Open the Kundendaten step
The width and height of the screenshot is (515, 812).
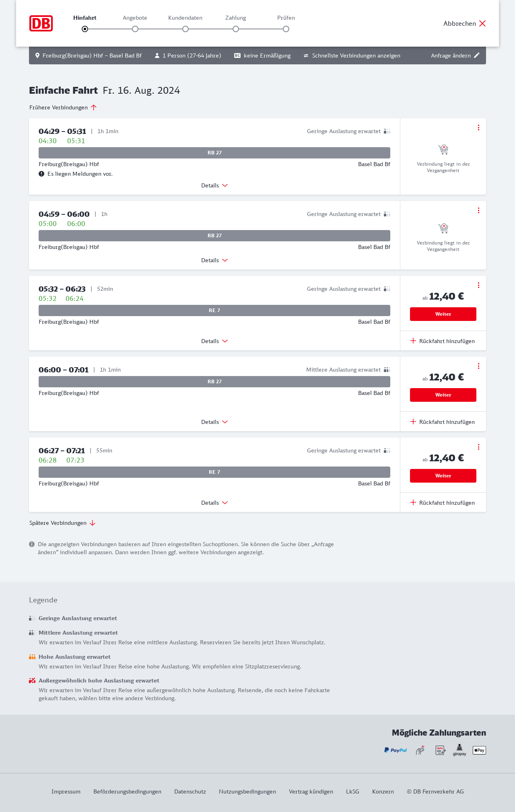point(185,29)
